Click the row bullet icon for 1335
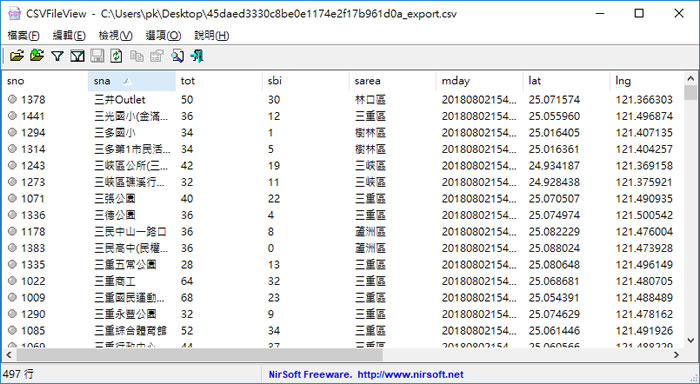 12,264
